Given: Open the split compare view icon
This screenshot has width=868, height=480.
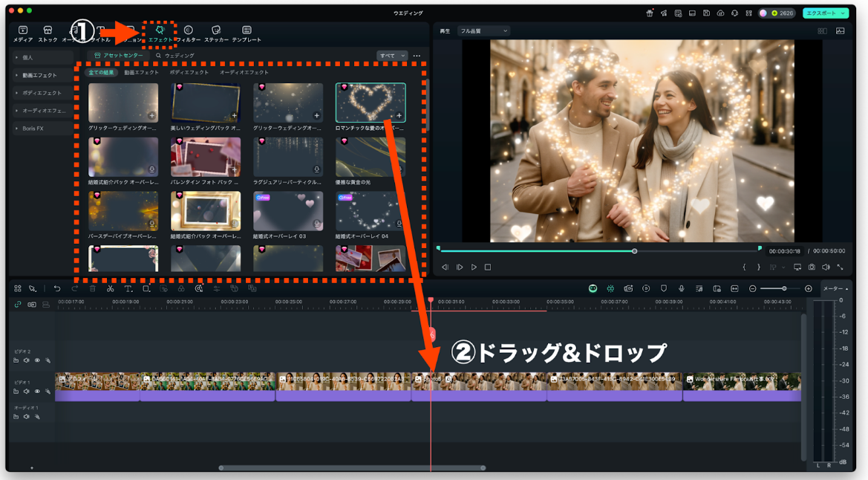Looking at the screenshot, I should (x=823, y=31).
